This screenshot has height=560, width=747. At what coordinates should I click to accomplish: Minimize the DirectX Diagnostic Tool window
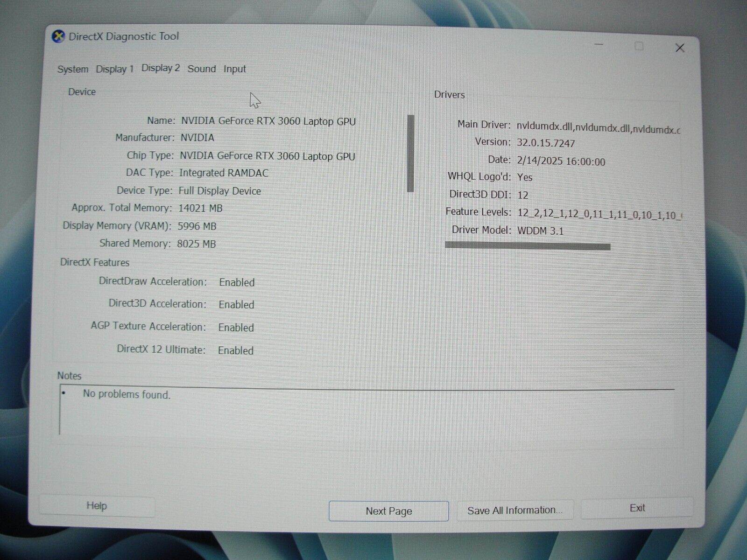click(599, 45)
